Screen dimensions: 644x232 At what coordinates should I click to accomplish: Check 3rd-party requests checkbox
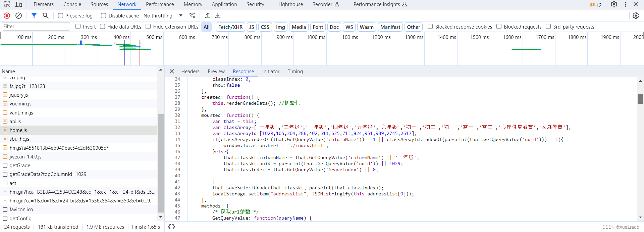coord(548,27)
